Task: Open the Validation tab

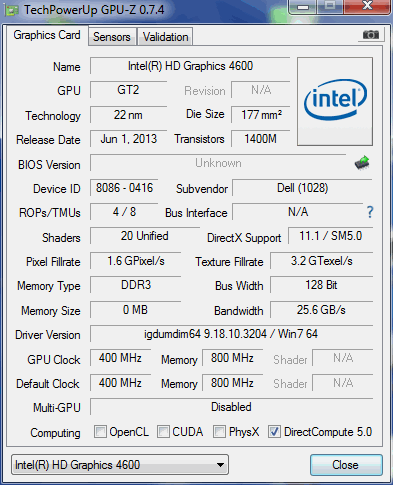Action: click(165, 37)
